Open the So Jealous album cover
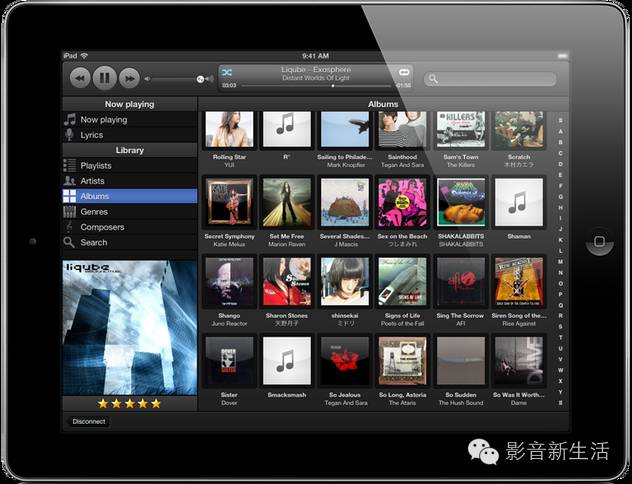Image resolution: width=632 pixels, height=484 pixels. (x=345, y=361)
